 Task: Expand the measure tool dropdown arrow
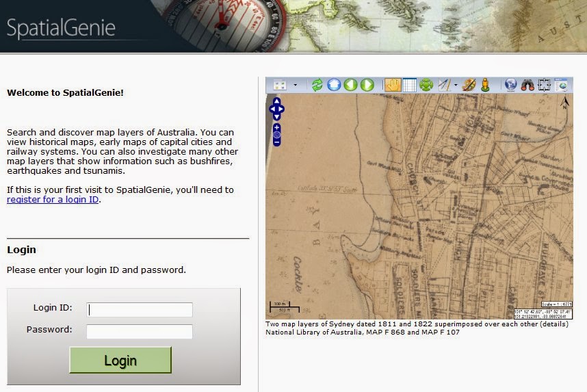click(x=456, y=85)
